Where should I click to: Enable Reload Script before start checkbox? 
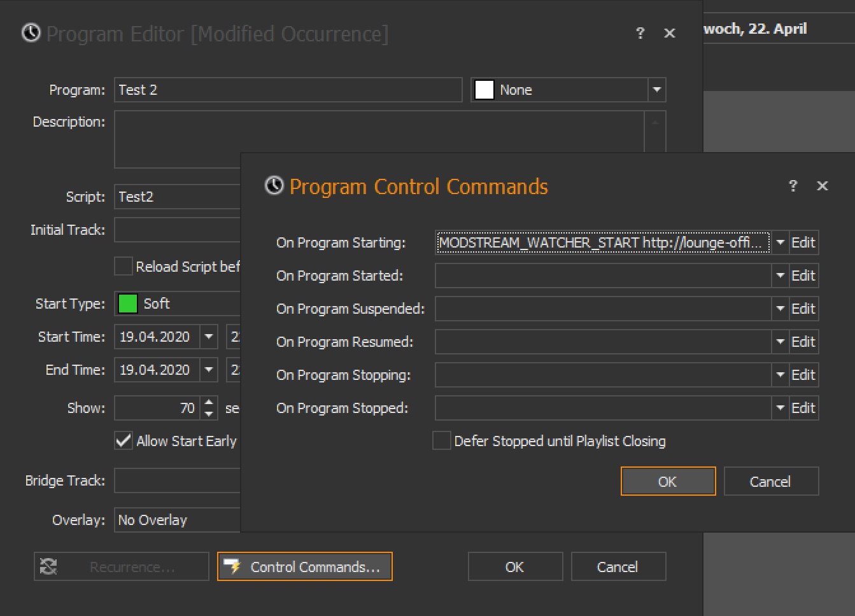coord(124,266)
